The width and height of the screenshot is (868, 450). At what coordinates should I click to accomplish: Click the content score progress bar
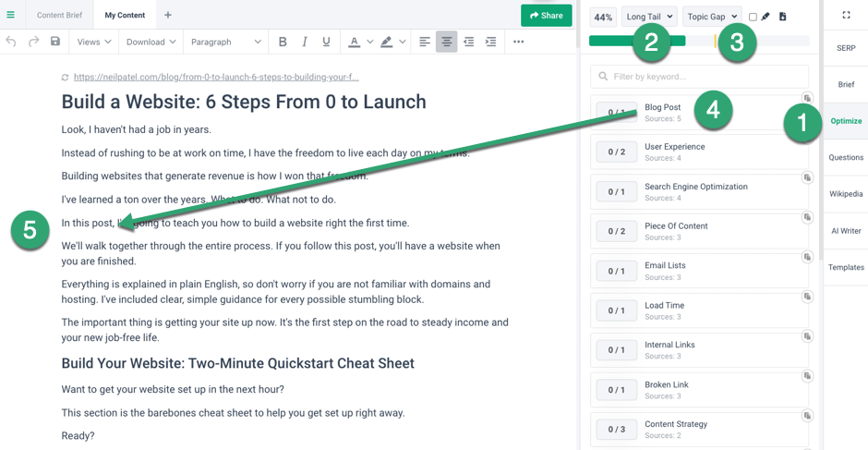click(699, 41)
